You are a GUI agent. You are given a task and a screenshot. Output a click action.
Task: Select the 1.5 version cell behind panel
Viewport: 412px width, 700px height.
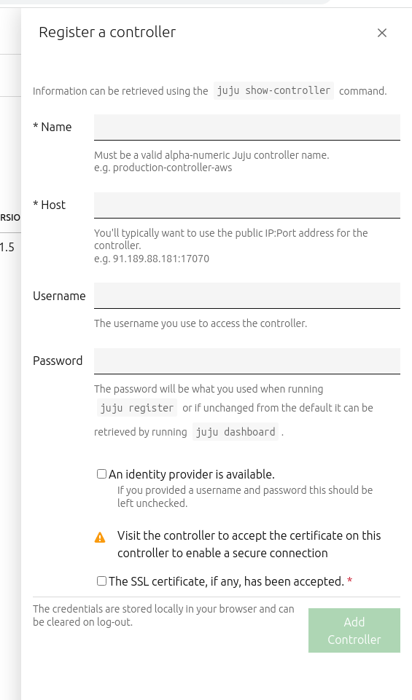7,247
